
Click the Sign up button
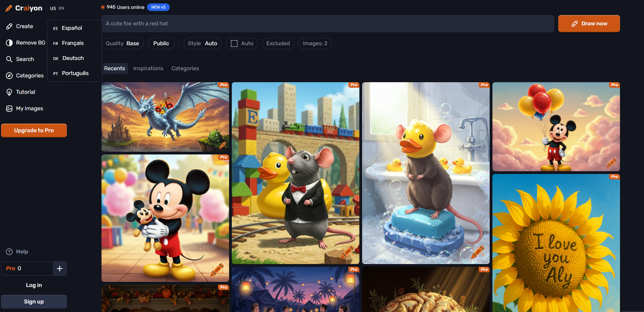[34, 302]
